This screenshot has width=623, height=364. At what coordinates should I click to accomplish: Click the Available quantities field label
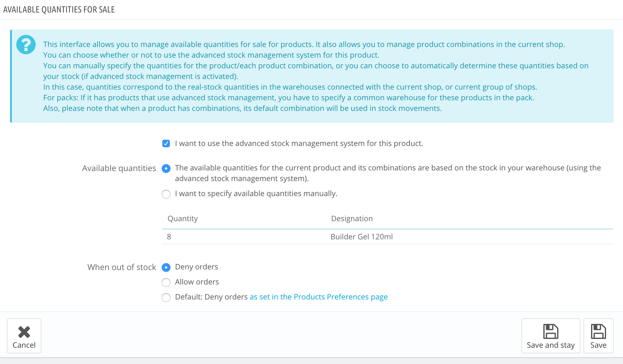coord(119,169)
